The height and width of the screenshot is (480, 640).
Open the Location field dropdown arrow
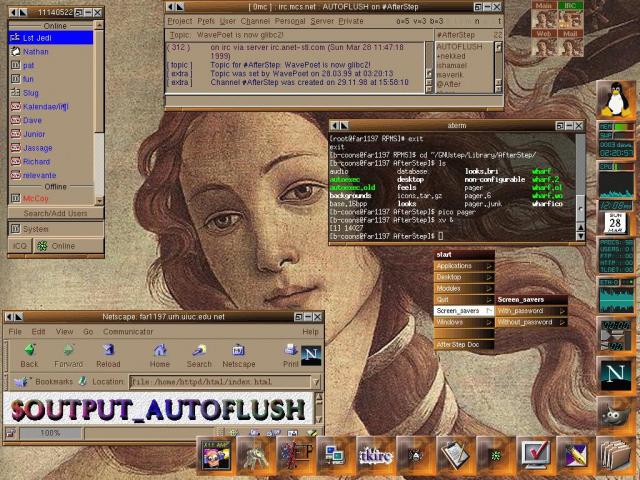[316, 382]
